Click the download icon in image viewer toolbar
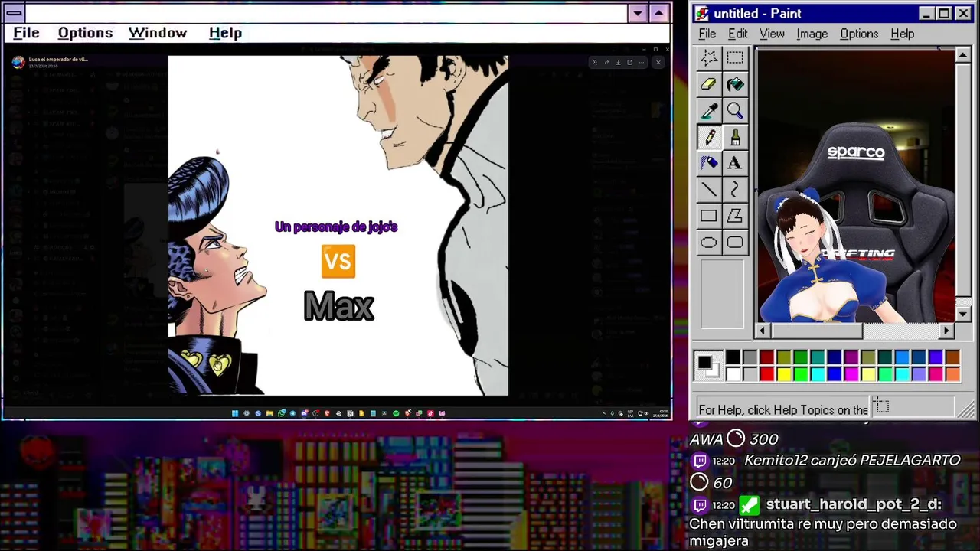This screenshot has width=980, height=551. (619, 63)
